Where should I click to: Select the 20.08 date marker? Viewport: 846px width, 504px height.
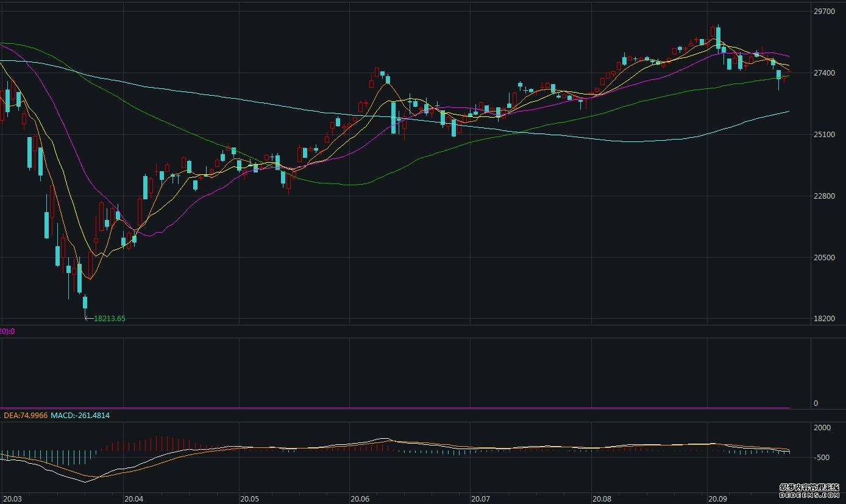point(602,499)
